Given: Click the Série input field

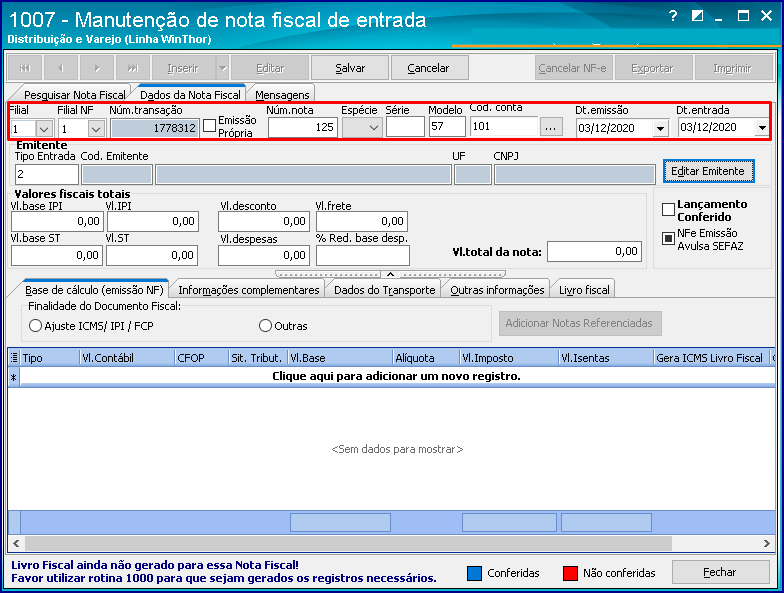Looking at the screenshot, I should tap(405, 127).
